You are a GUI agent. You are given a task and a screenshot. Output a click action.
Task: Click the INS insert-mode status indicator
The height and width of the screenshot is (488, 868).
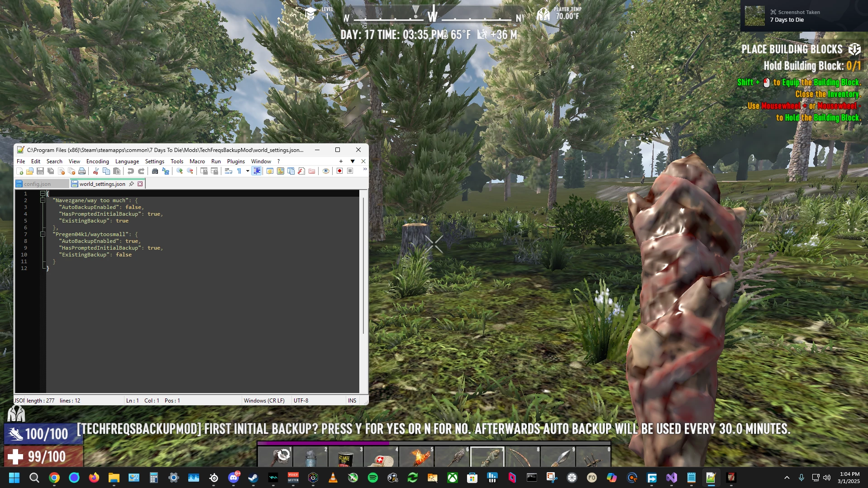click(x=352, y=401)
